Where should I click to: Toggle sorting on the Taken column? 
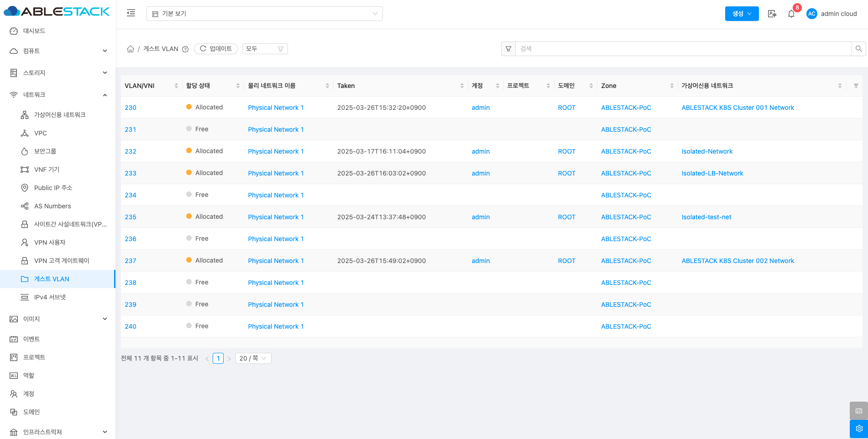point(462,86)
